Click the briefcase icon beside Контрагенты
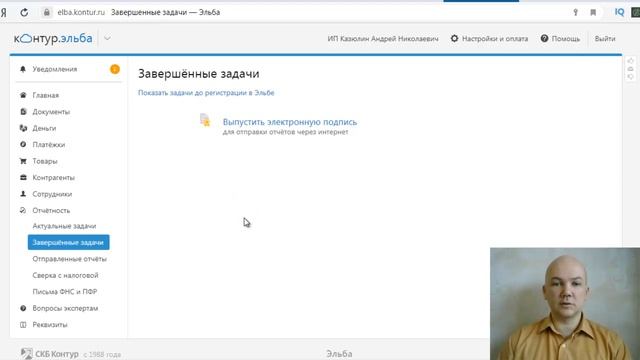Viewport: 640px width, 360px height. tap(23, 178)
